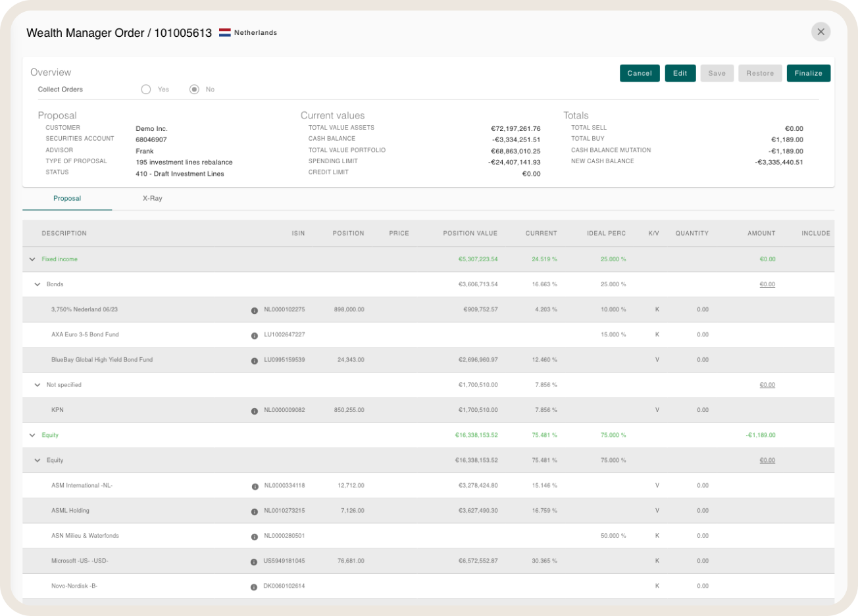Click status 410 - Draft Investment Lines
Screen dimensions: 858x616
tap(180, 174)
